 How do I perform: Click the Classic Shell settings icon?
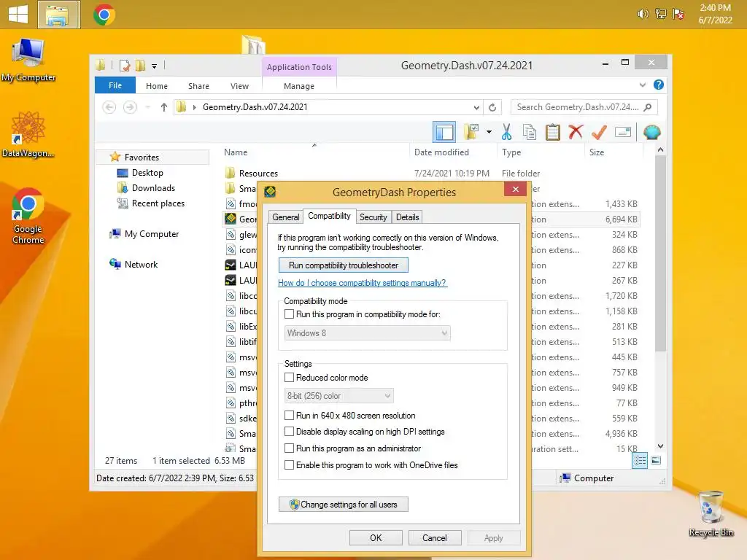click(651, 132)
